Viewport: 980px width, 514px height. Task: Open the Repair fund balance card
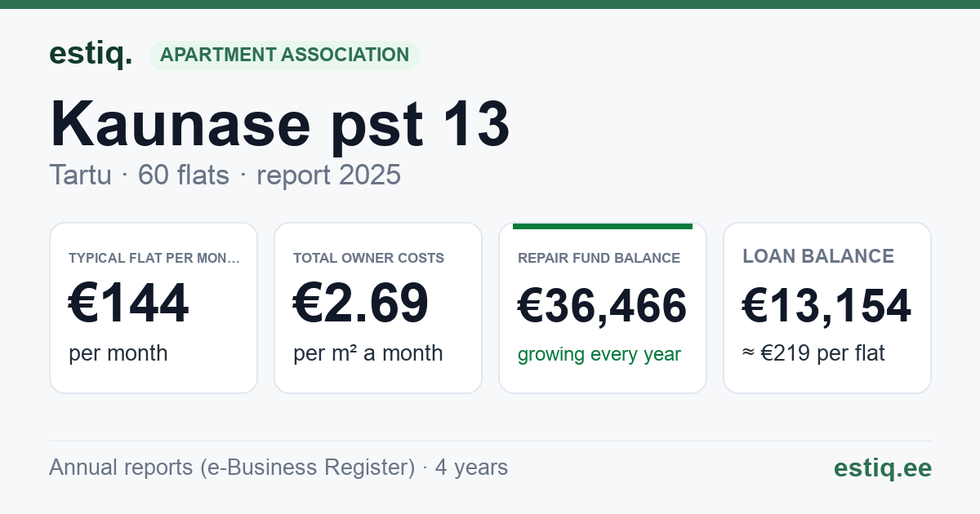[603, 308]
